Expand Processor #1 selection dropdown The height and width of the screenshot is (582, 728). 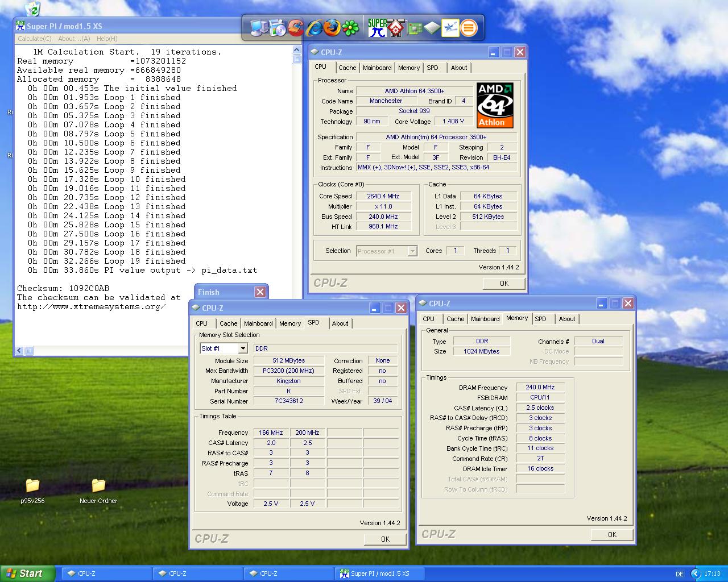412,251
